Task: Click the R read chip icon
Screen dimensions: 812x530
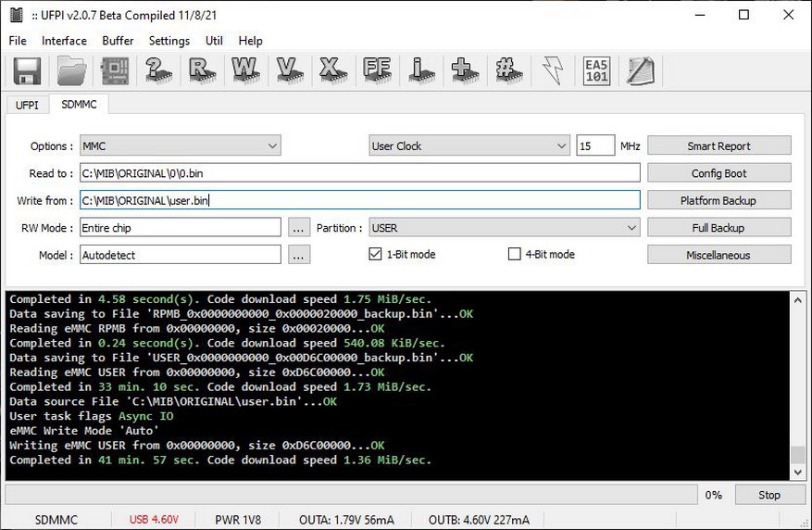Action: point(202,71)
